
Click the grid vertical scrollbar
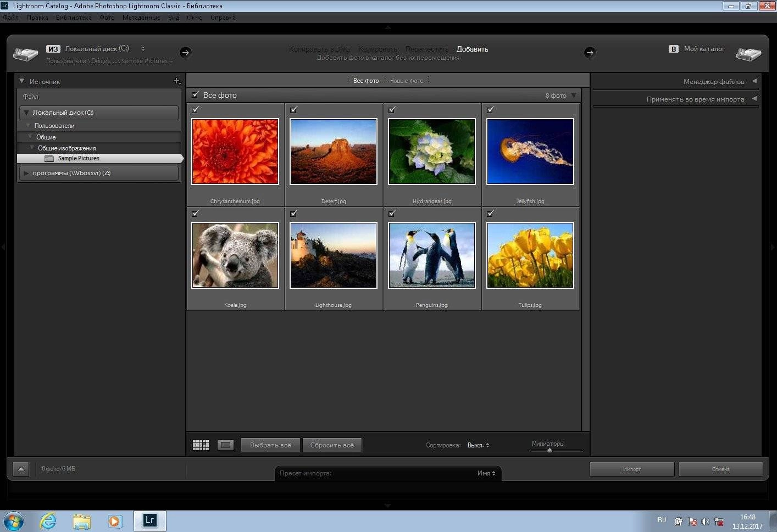585,259
